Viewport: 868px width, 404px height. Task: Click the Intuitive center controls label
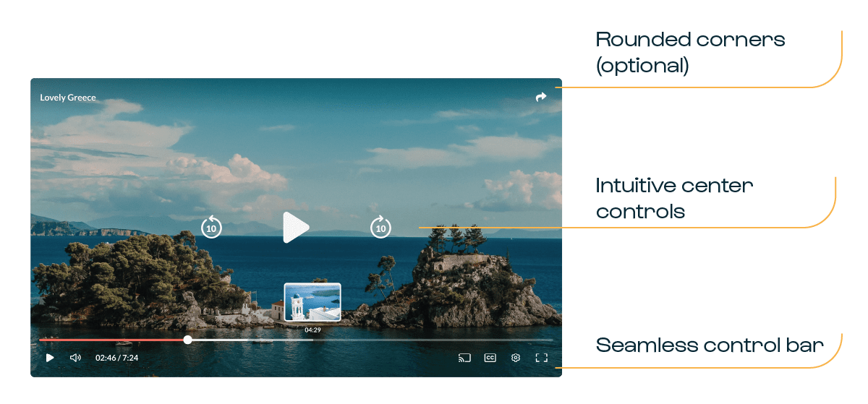point(673,199)
